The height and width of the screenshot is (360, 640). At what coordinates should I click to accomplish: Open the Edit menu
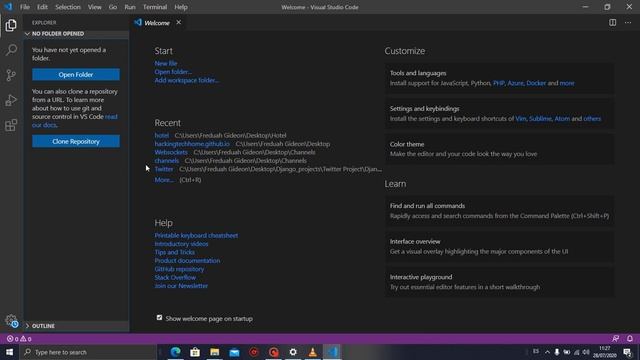(42, 7)
